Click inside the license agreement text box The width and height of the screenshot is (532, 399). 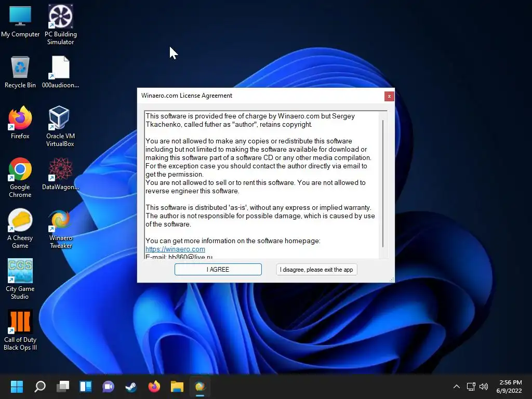[x=262, y=185]
